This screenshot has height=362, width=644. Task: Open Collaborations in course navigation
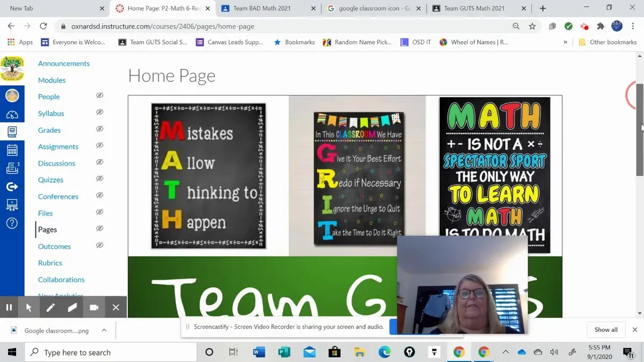61,279
